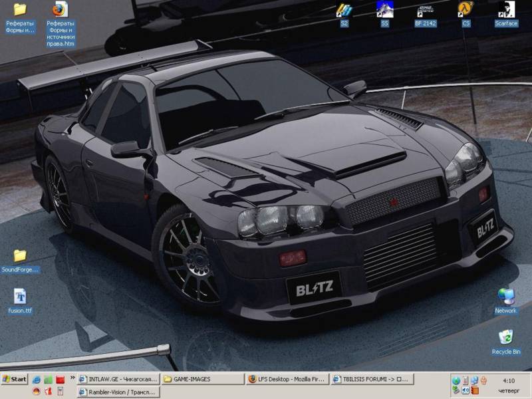Screen dimensions: 532x399
Task: Open the BF 2142 game shortcut
Action: [426, 11]
